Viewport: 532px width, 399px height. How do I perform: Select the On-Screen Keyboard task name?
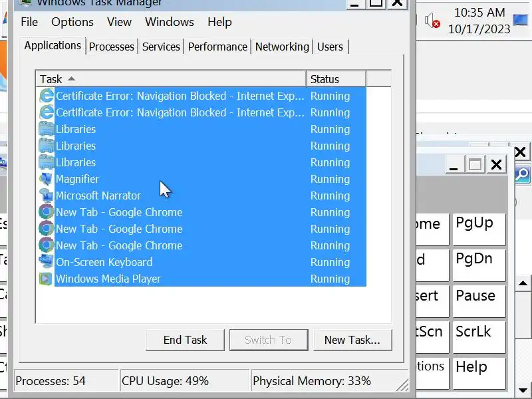(104, 262)
